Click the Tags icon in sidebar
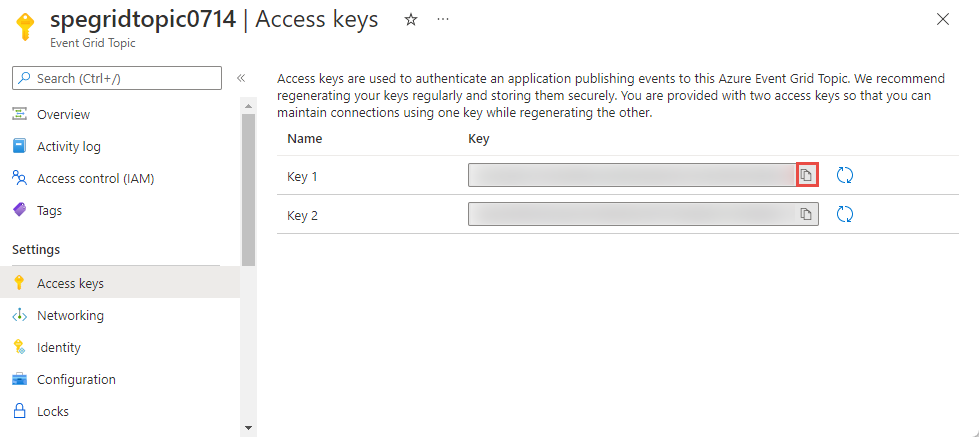 click(19, 210)
